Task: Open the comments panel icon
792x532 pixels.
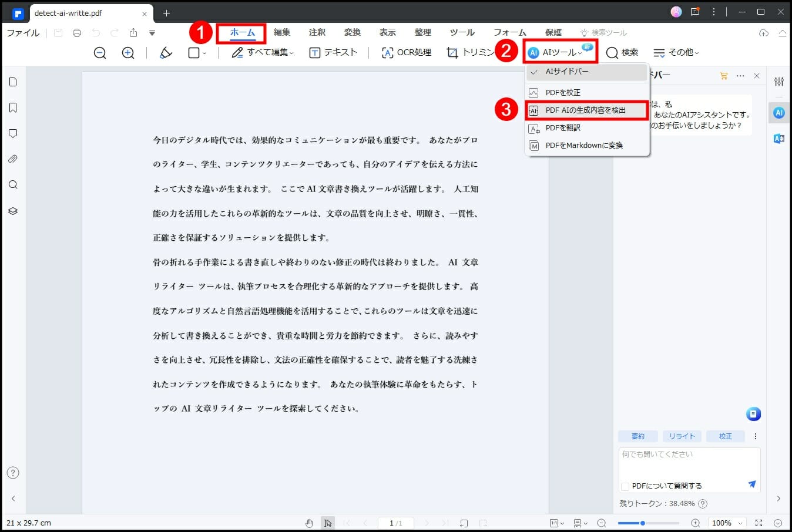Action: tap(13, 133)
